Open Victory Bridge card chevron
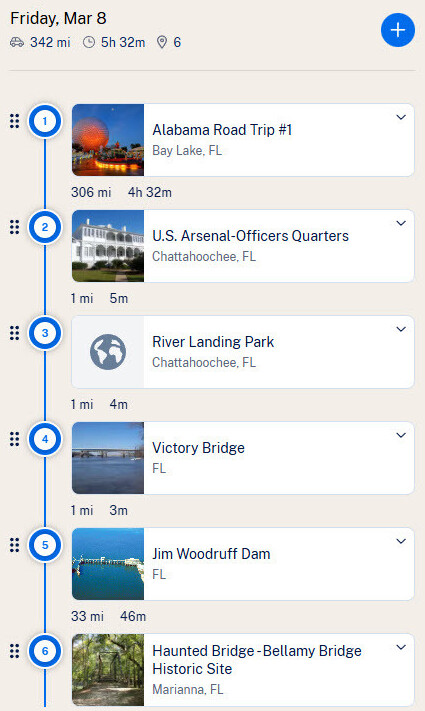 401,435
